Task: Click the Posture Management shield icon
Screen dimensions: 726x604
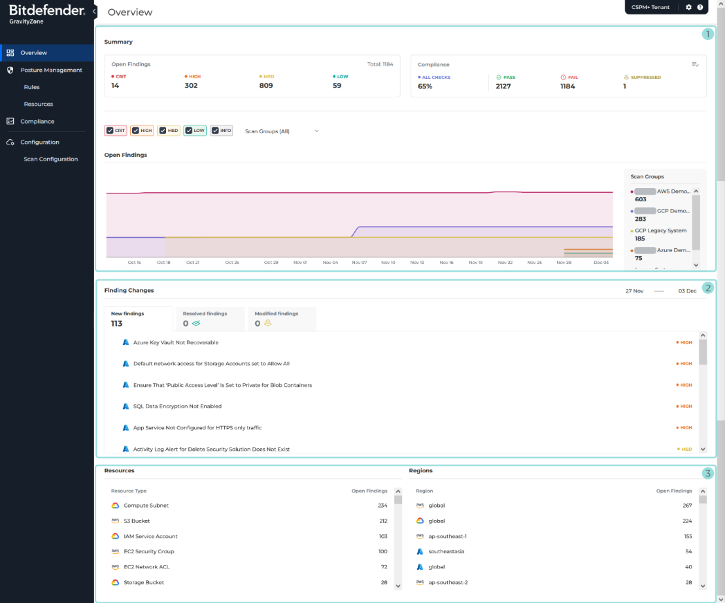Action: [10, 70]
